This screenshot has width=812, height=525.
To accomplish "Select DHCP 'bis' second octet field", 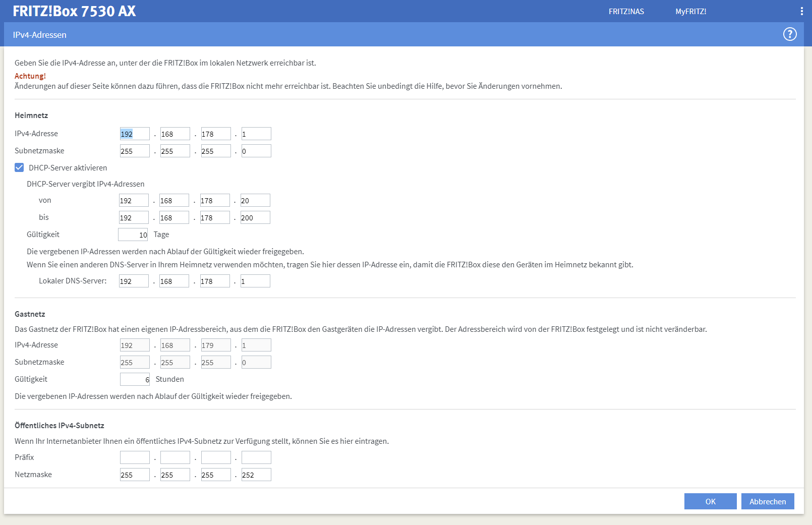I will click(174, 217).
